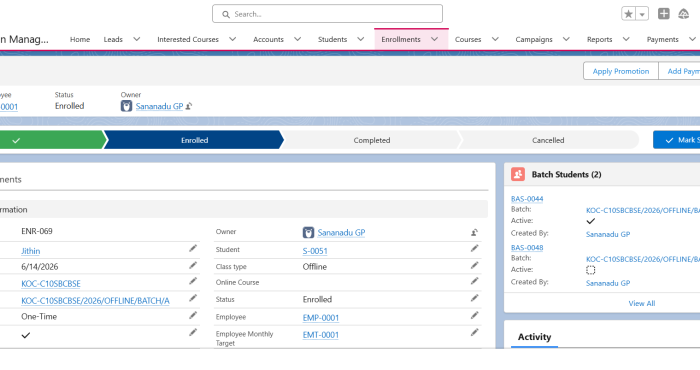Change owner icon in the Owner detail row
The width and height of the screenshot is (700, 370).
474,233
